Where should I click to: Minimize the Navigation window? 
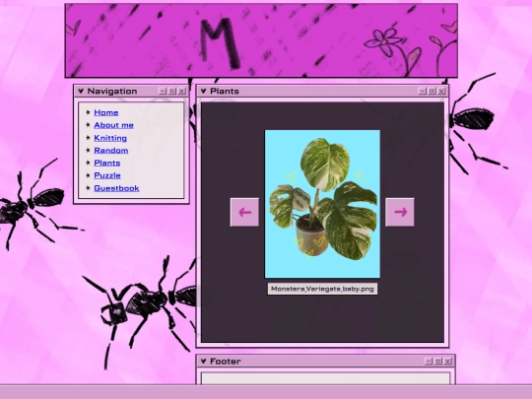tap(163, 91)
